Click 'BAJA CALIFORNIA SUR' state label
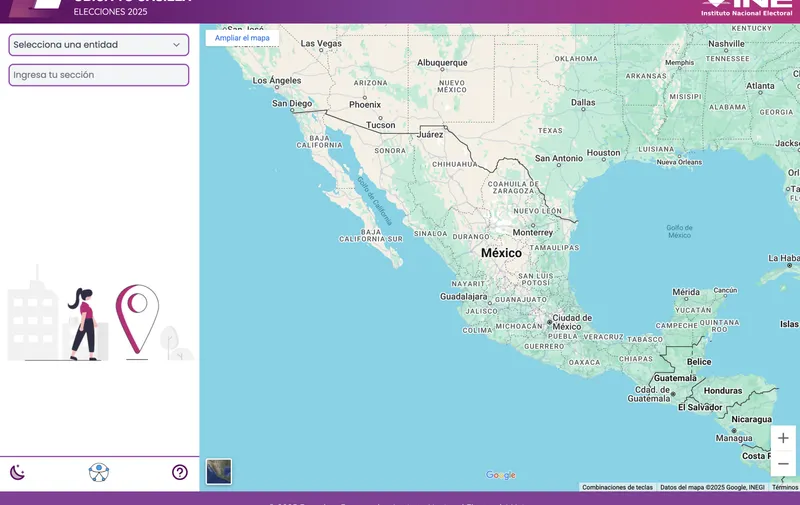This screenshot has width=800, height=505. point(371,235)
